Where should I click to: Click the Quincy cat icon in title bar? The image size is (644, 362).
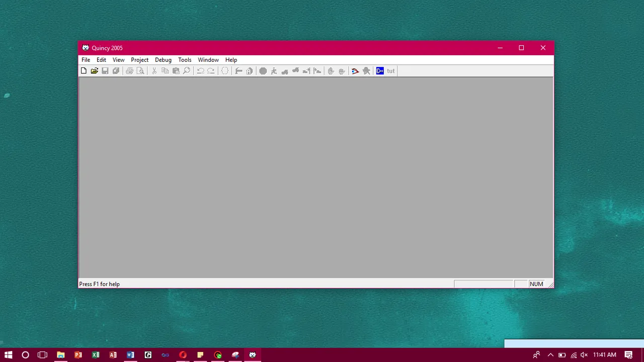click(86, 48)
